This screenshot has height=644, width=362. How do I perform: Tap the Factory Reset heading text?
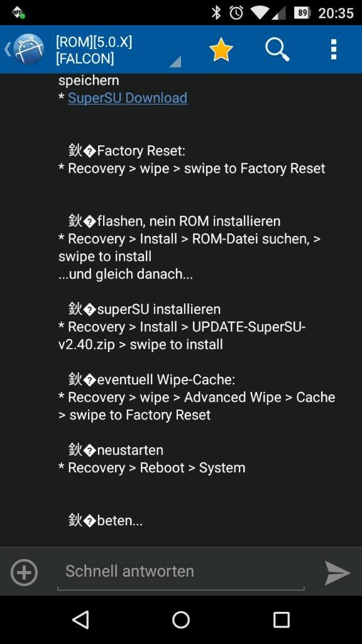point(141,151)
